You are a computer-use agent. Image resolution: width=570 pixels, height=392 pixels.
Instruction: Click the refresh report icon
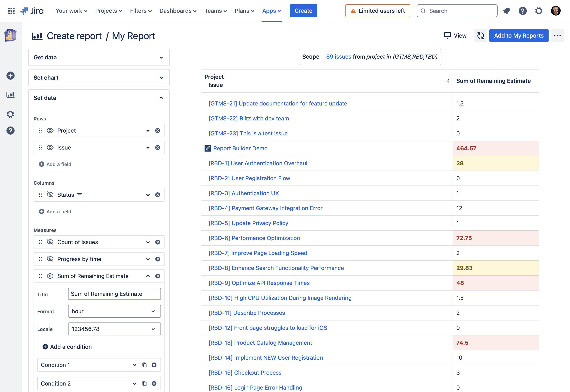tap(480, 36)
